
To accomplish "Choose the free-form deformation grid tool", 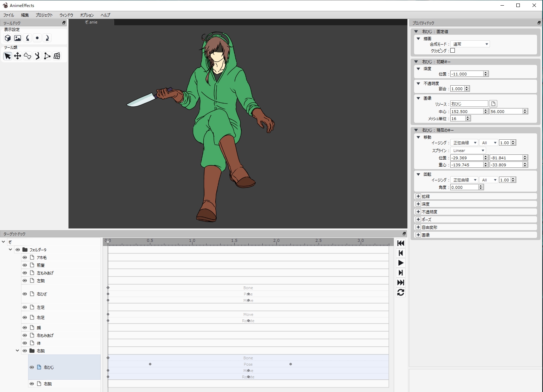I will click(x=57, y=56).
